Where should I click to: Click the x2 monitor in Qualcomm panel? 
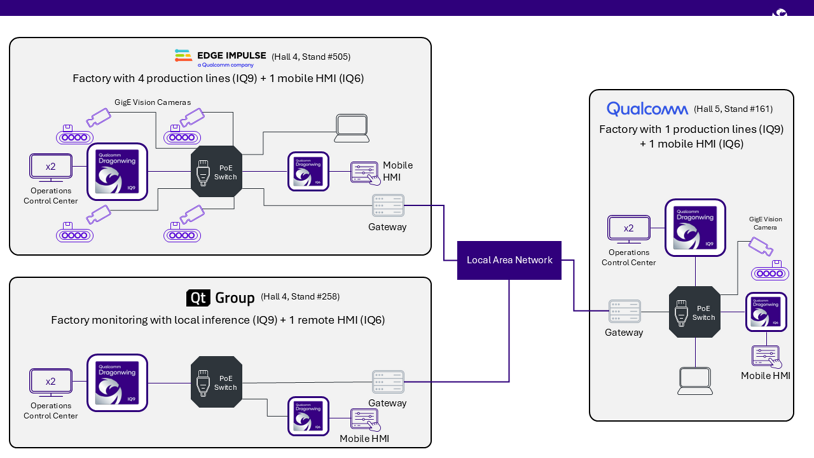tap(629, 230)
